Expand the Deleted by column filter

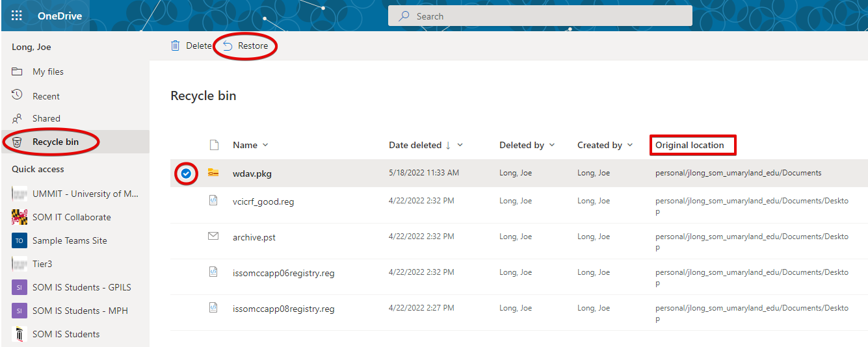click(x=552, y=145)
